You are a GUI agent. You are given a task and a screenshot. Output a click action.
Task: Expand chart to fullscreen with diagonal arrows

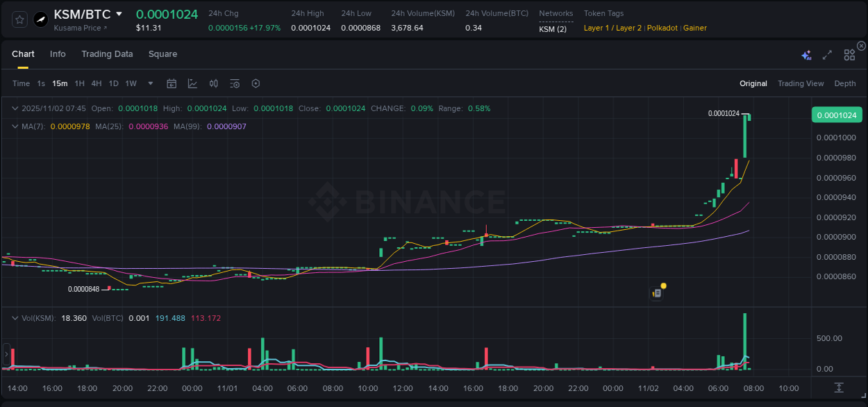coord(826,53)
